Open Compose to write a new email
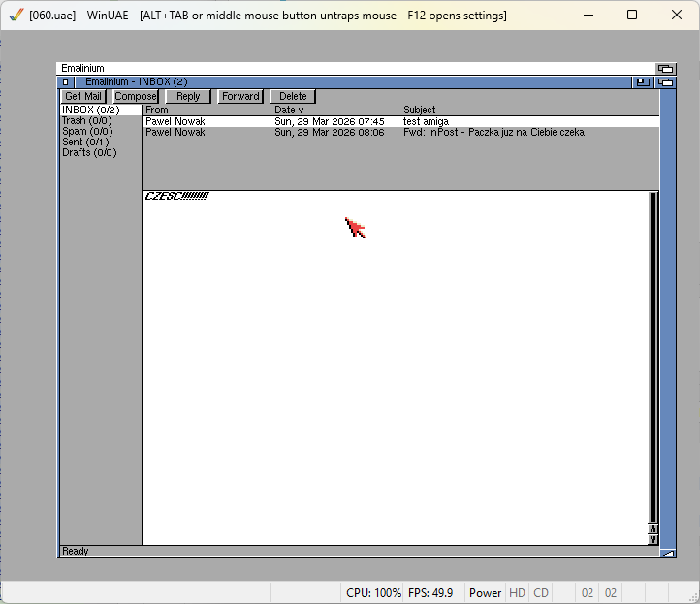 (x=136, y=96)
